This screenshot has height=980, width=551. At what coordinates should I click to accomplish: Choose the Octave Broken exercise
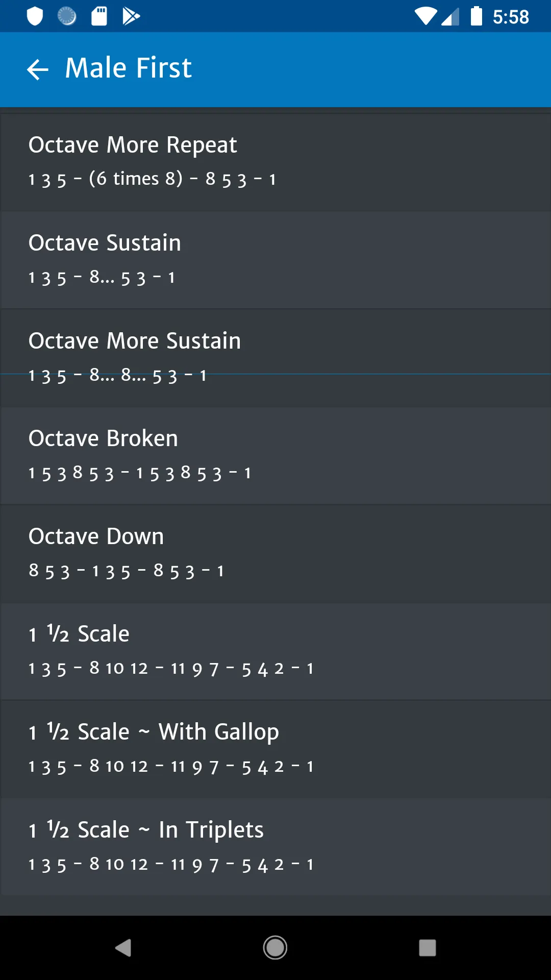[x=275, y=456]
